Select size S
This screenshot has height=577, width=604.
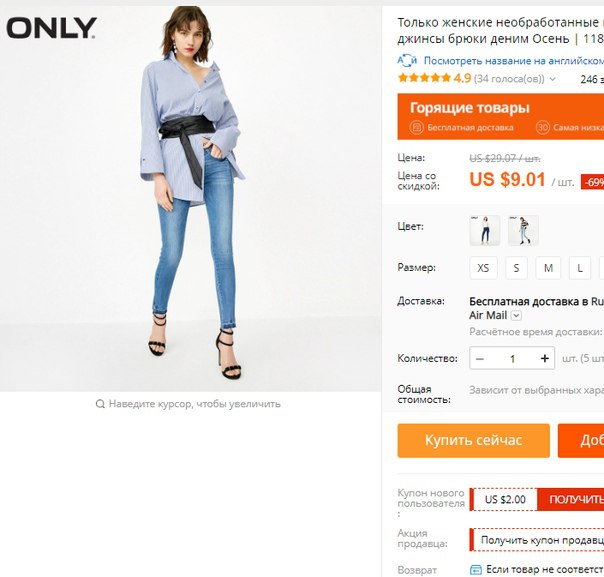point(516,268)
